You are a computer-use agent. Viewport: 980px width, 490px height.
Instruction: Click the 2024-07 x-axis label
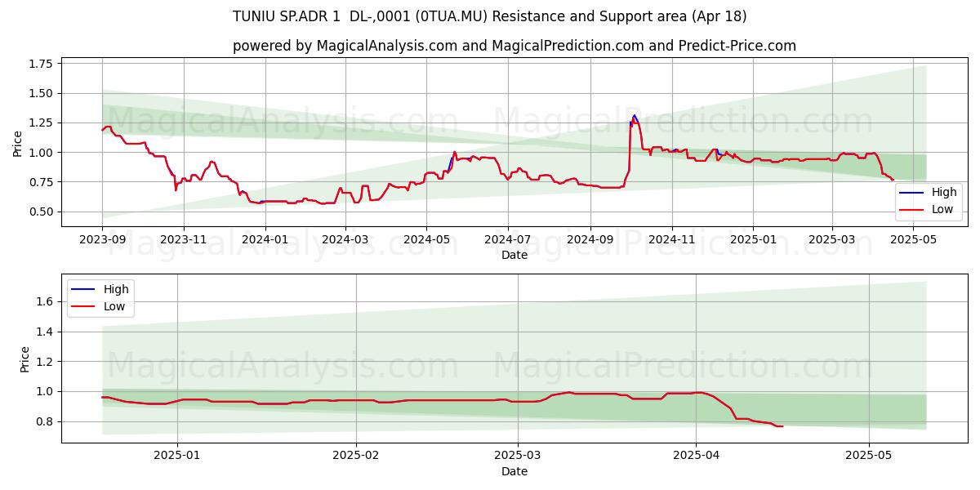pyautogui.click(x=507, y=240)
